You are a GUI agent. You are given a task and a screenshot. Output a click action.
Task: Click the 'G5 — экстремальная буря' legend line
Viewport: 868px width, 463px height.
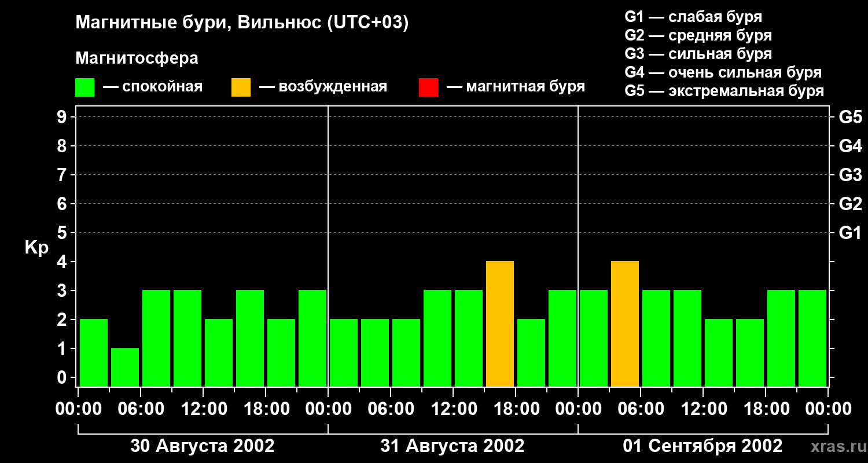tap(724, 91)
